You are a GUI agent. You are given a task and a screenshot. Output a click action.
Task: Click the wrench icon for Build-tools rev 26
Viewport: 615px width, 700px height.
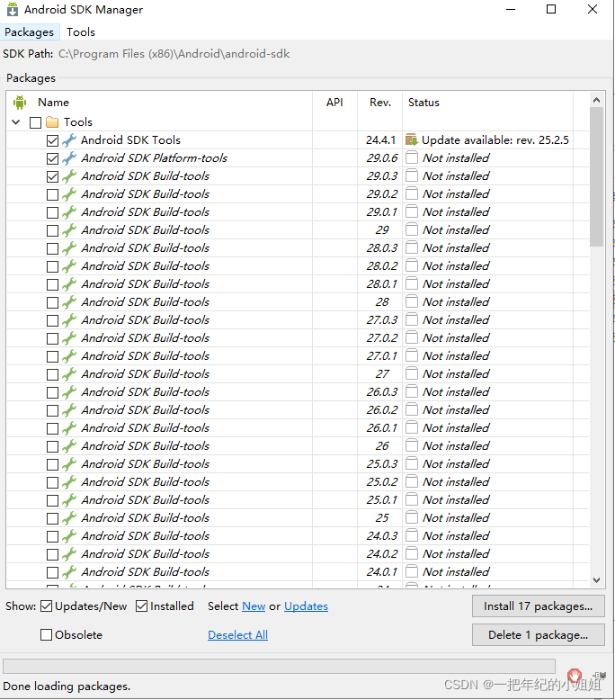[x=69, y=446]
